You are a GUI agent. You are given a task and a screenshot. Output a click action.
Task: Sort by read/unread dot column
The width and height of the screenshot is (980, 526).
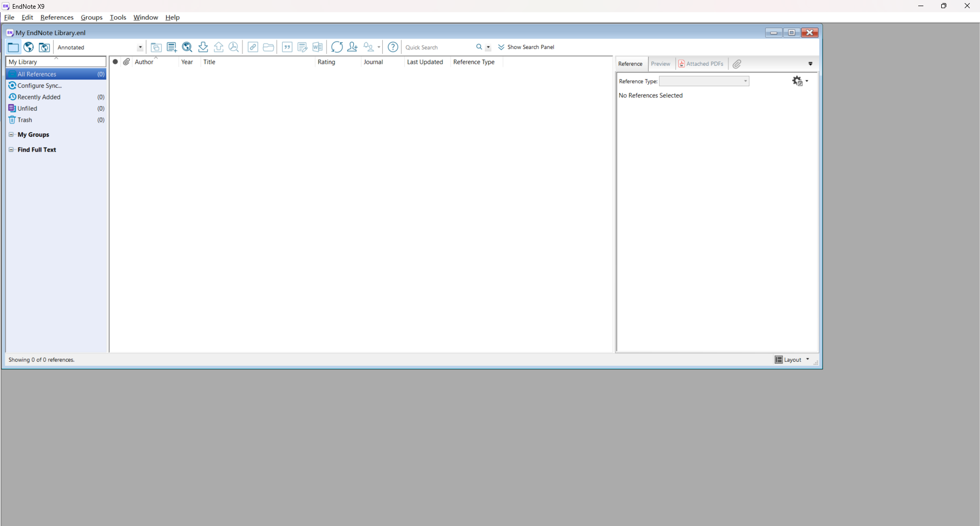point(115,62)
